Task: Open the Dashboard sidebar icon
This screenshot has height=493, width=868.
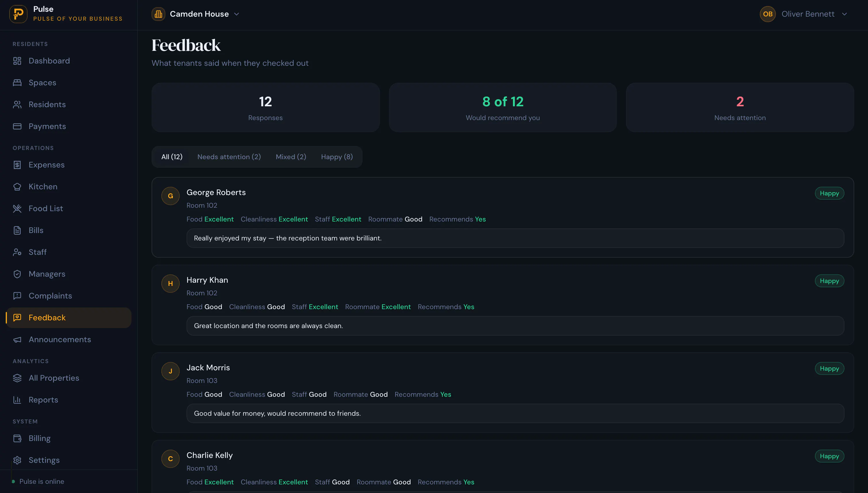Action: (x=17, y=61)
